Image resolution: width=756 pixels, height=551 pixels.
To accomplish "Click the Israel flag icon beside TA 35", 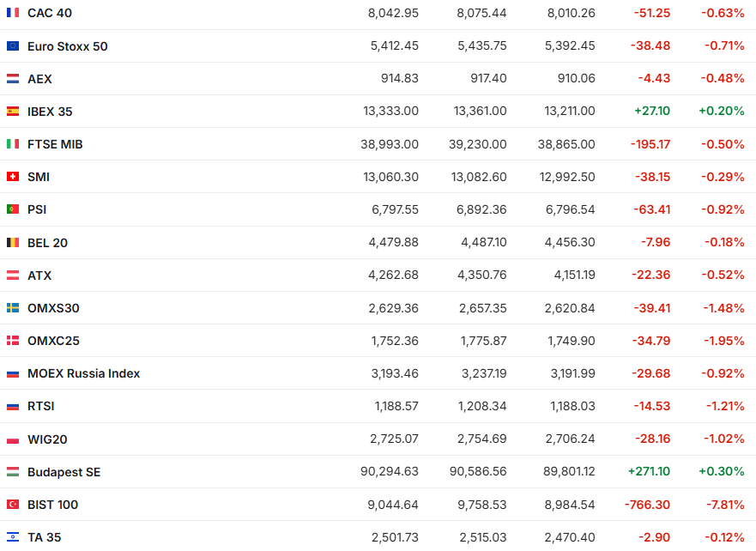I will (x=13, y=537).
